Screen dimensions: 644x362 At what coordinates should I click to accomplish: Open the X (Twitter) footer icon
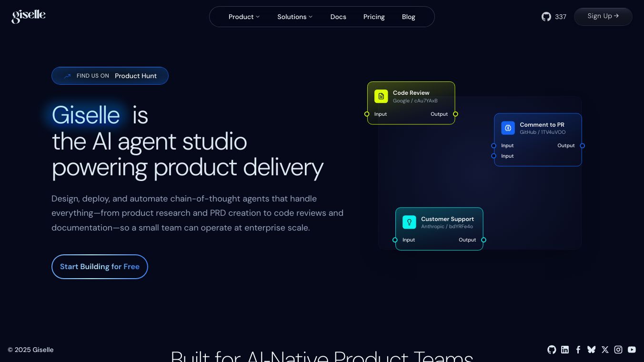pyautogui.click(x=605, y=350)
